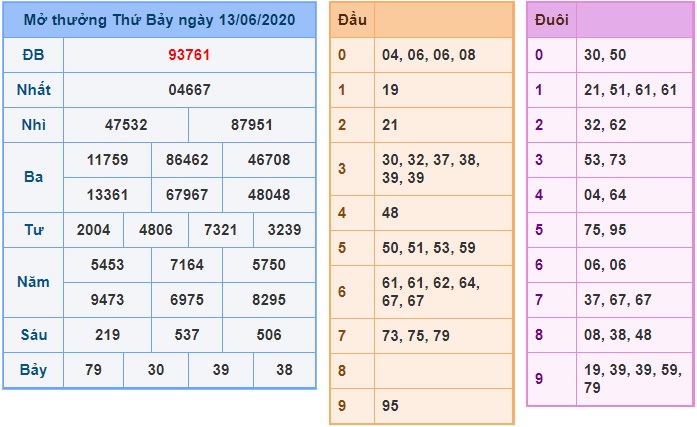Click the Đầu table row 1 value 19
Screen dimensions: 697x427
coord(390,90)
